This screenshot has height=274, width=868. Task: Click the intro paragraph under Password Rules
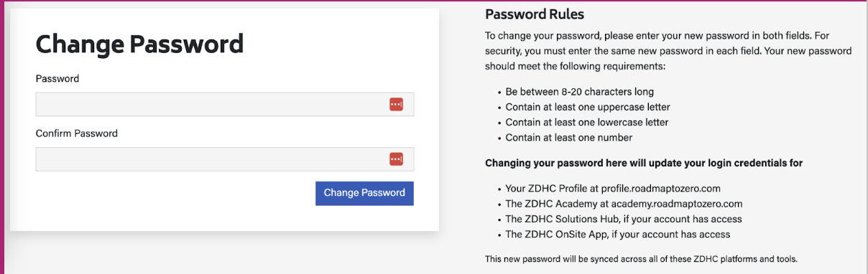click(x=668, y=50)
